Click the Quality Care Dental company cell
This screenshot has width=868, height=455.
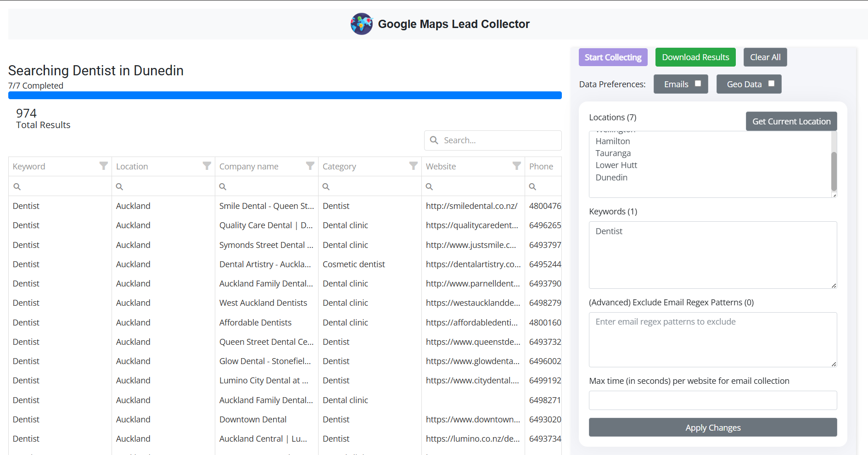tap(267, 225)
